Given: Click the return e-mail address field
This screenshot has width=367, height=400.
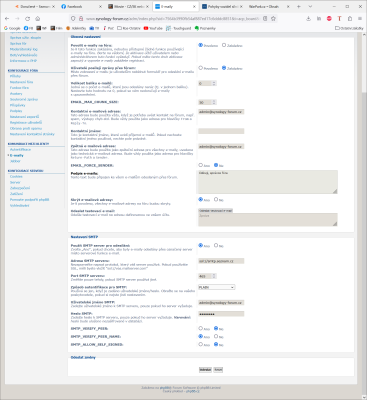Looking at the screenshot, I should (221, 146).
